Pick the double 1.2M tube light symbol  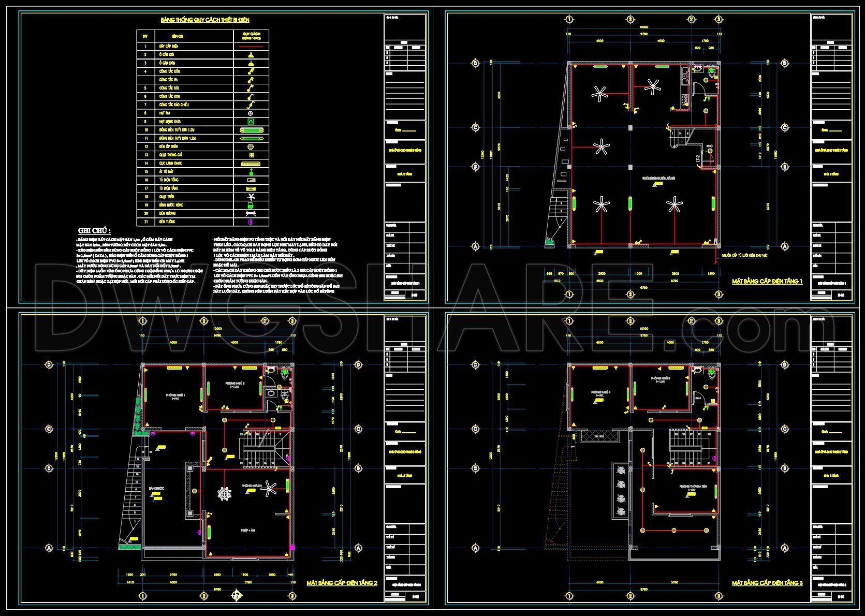click(251, 130)
